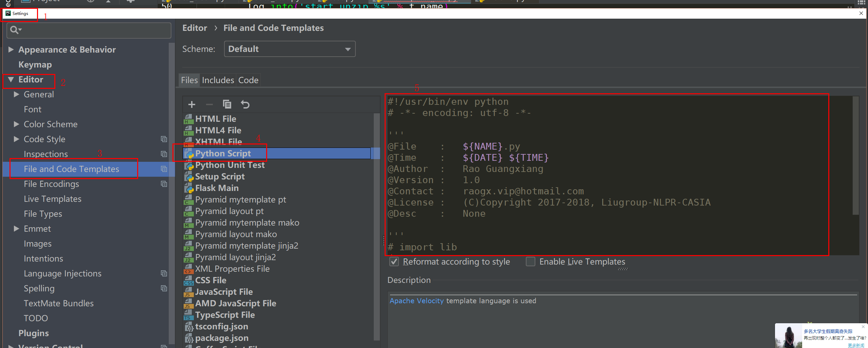Click the copy icon beside Language Injections
This screenshot has width=868, height=348.
(164, 273)
